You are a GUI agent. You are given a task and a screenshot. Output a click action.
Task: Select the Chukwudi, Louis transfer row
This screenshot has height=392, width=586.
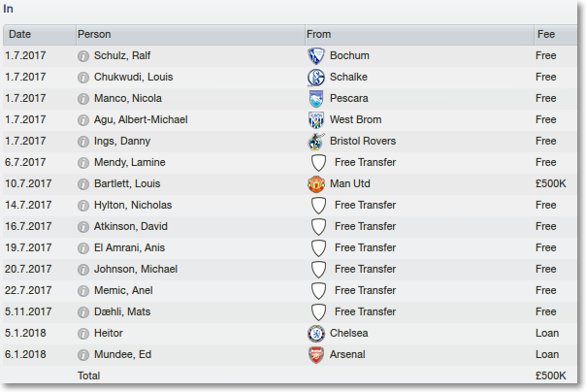point(290,78)
